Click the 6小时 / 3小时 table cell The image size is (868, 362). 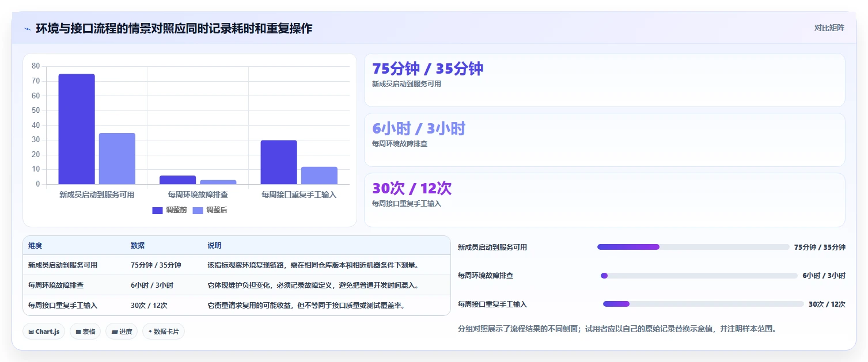tap(152, 285)
